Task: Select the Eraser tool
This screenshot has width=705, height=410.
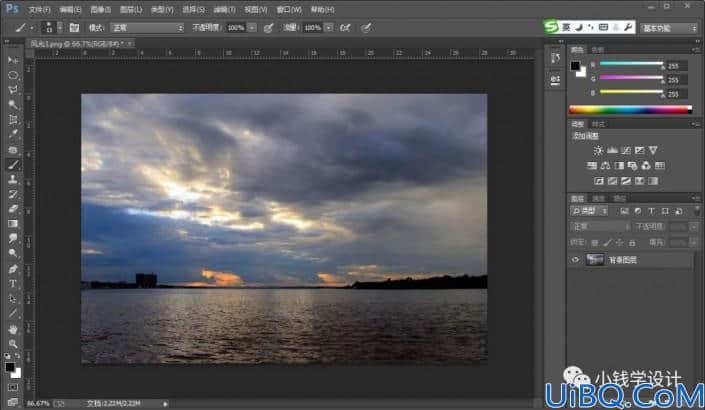Action: [x=13, y=209]
